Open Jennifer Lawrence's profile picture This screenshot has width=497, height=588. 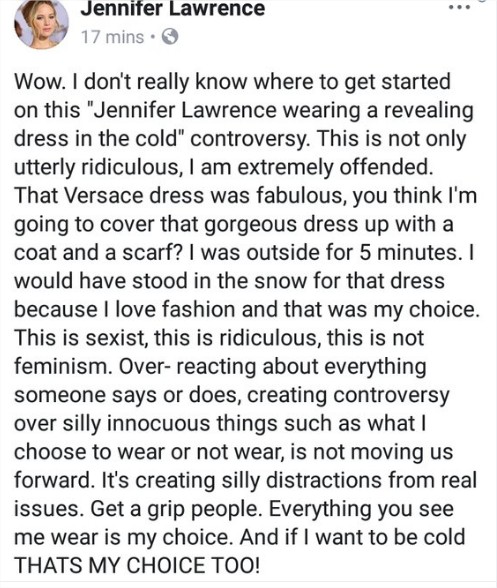[x=41, y=22]
